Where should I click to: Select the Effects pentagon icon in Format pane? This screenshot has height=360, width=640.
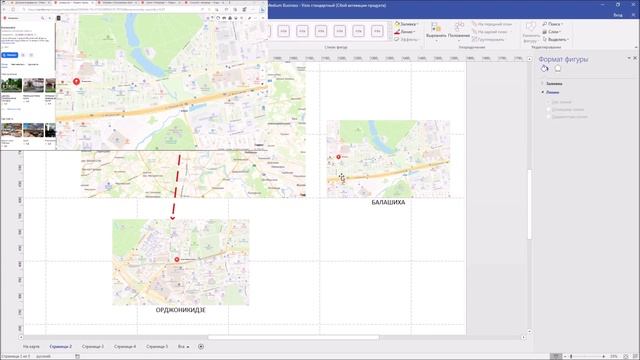558,69
